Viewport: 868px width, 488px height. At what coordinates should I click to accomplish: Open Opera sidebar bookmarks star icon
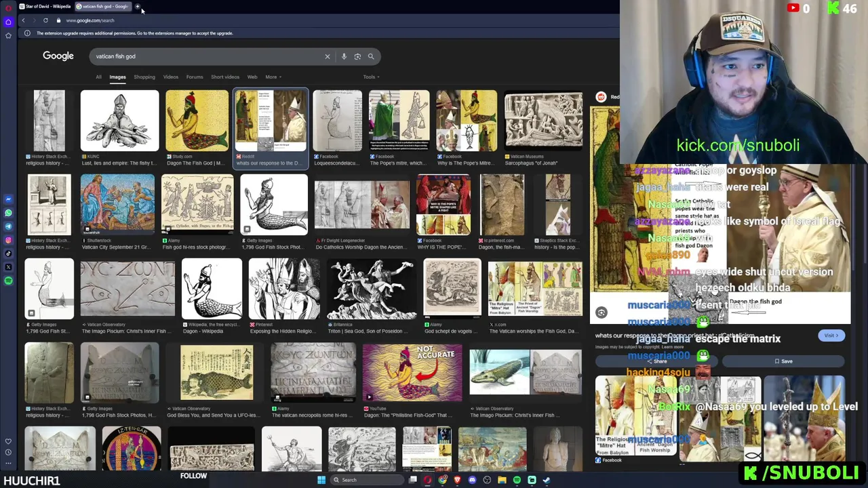(x=8, y=35)
